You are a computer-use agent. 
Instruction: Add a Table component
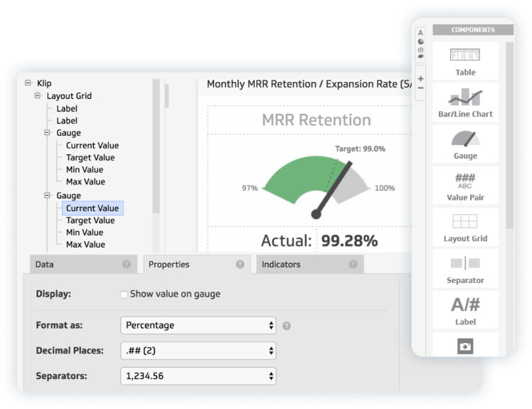pos(465,61)
